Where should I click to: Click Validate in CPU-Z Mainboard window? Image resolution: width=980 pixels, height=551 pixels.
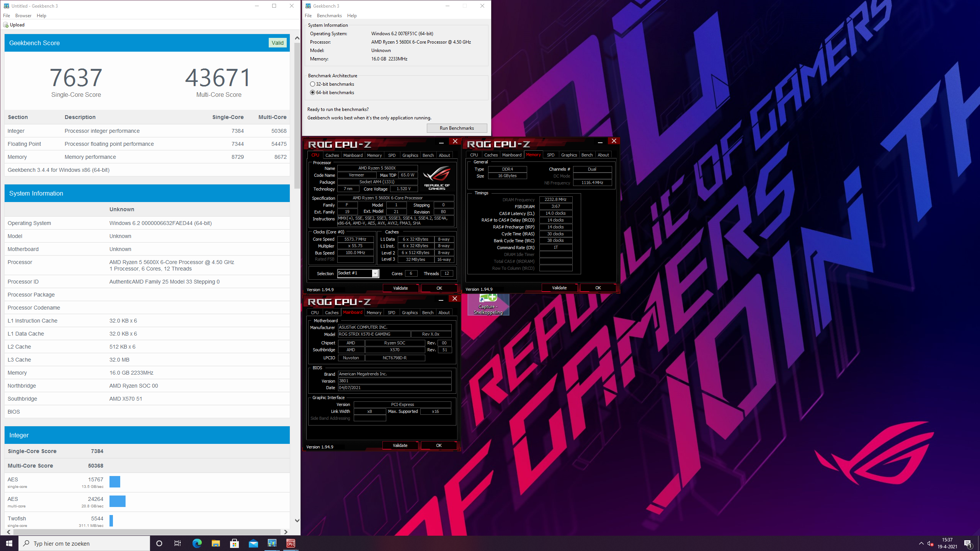click(x=400, y=445)
